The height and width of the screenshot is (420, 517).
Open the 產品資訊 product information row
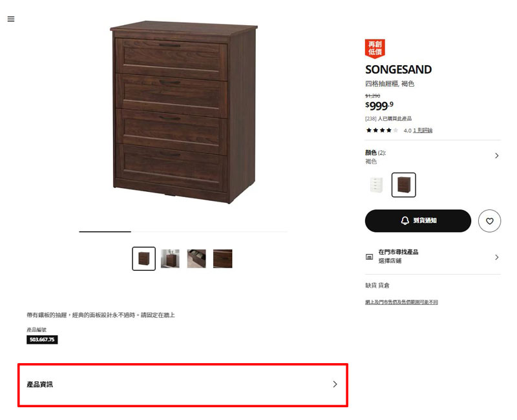183,384
